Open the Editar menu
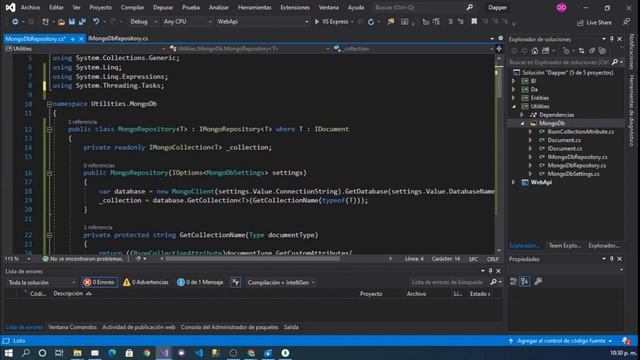Viewport: 640px width, 360px height. 56,7
